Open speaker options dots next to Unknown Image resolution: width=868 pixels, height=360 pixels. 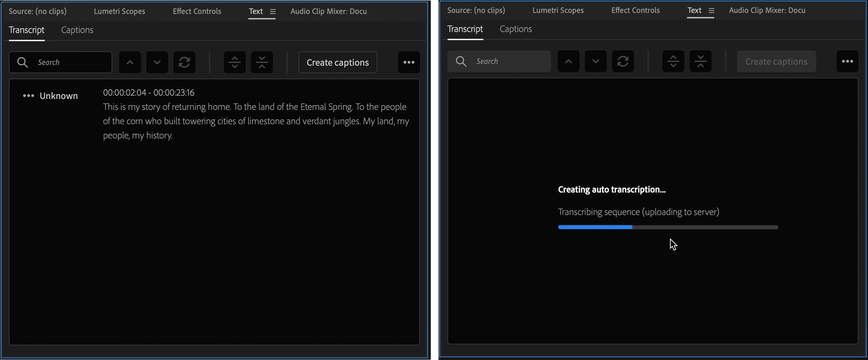[29, 96]
